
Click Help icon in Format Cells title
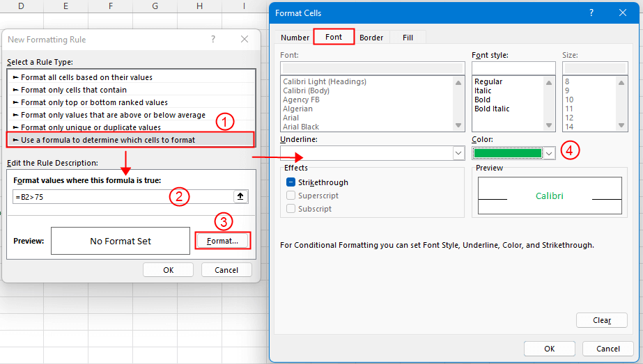(591, 13)
